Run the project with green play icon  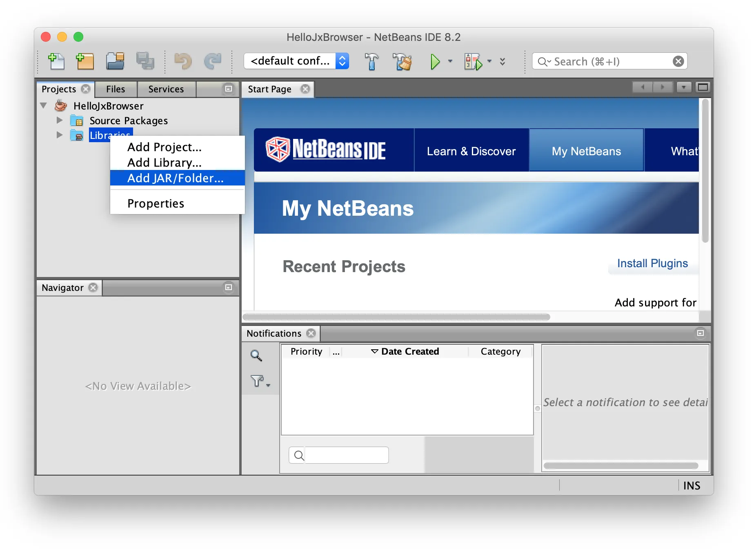pos(435,62)
